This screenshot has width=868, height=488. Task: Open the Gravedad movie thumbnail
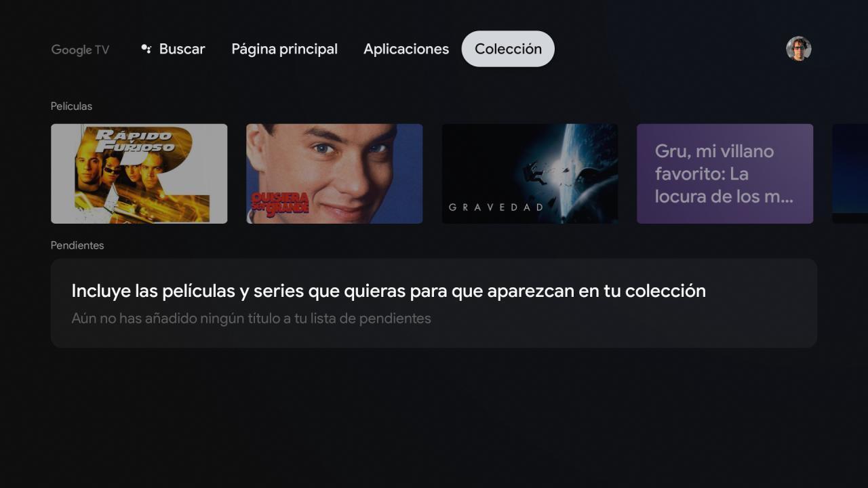point(530,174)
